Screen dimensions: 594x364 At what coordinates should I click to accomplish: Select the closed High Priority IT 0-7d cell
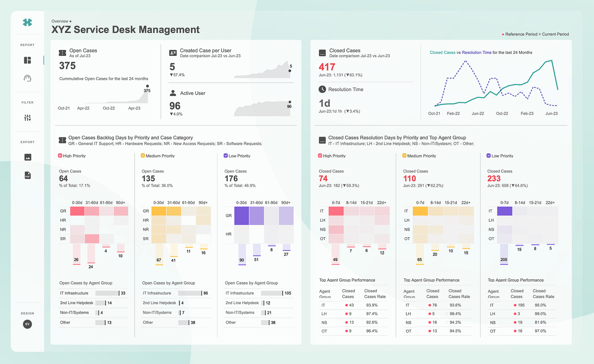point(336,211)
